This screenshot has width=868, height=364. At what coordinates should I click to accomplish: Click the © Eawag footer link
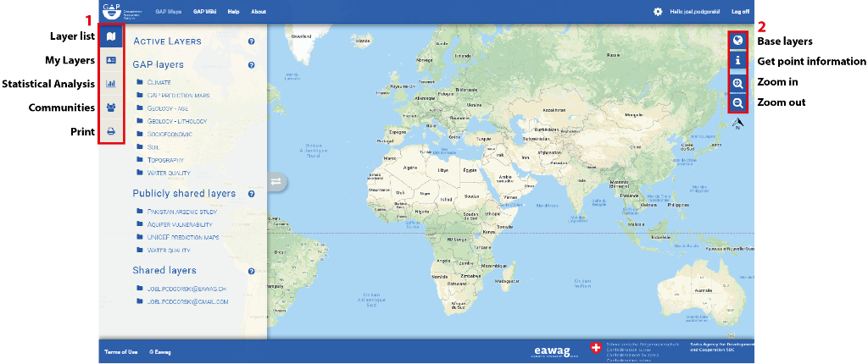click(x=160, y=352)
